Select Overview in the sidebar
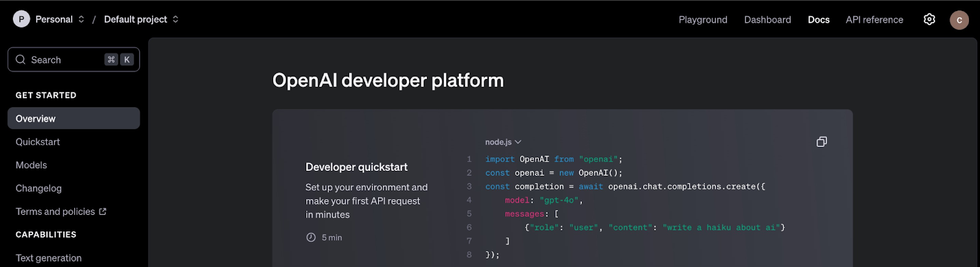The height and width of the screenshot is (267, 980). click(73, 118)
